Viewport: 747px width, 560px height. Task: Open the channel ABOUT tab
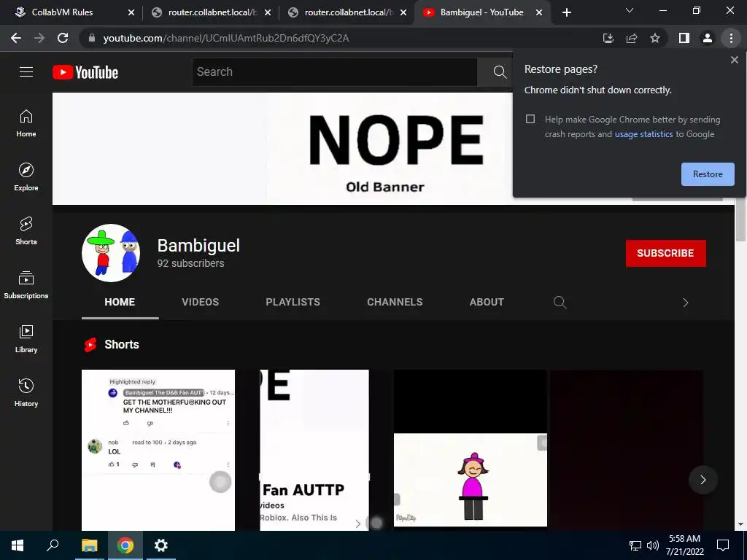487,302
